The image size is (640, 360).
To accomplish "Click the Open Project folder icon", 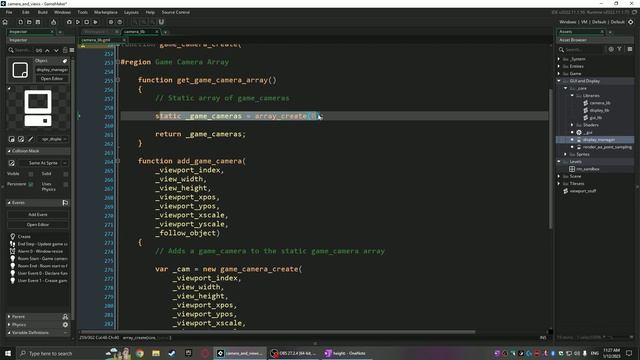I will [x=29, y=22].
